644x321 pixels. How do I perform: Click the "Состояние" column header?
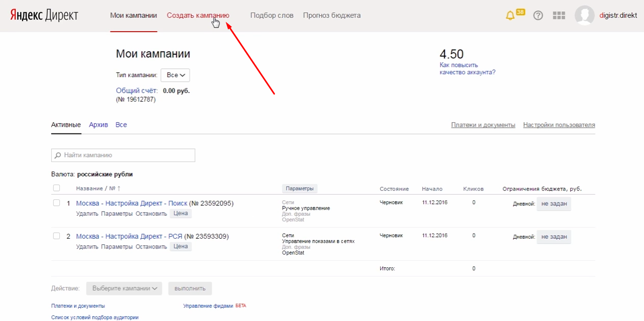point(394,189)
